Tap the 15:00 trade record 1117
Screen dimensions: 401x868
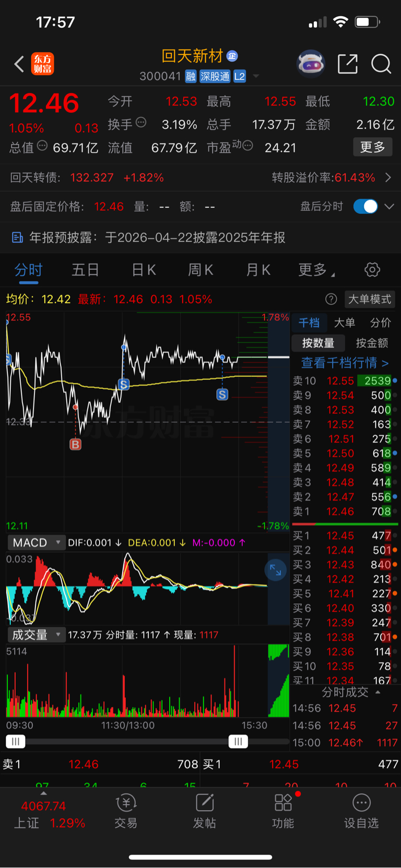click(x=345, y=743)
